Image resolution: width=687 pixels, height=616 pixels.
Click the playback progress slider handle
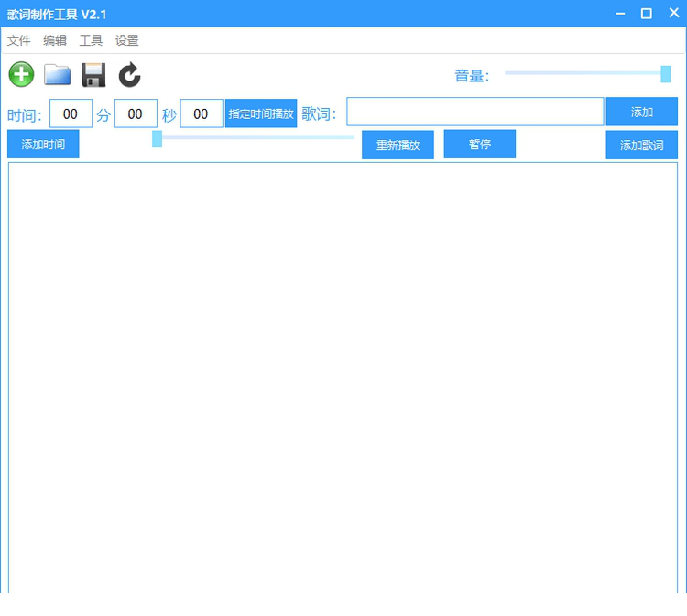157,139
